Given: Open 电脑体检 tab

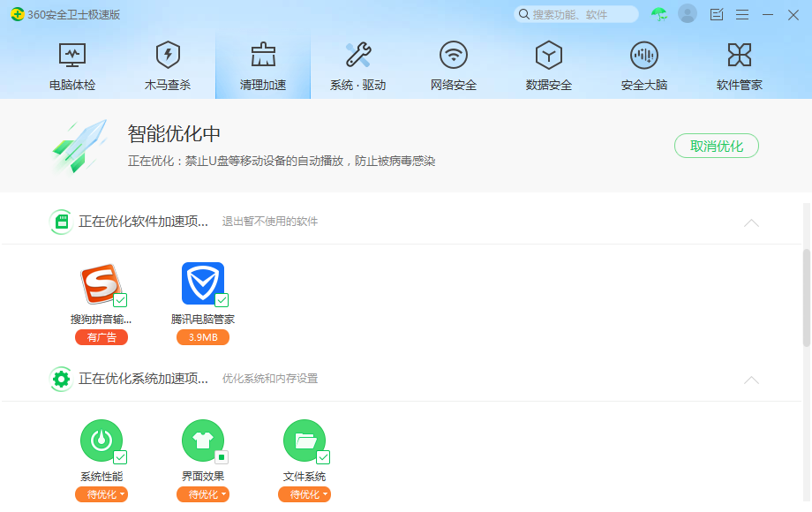Looking at the screenshot, I should pyautogui.click(x=72, y=66).
